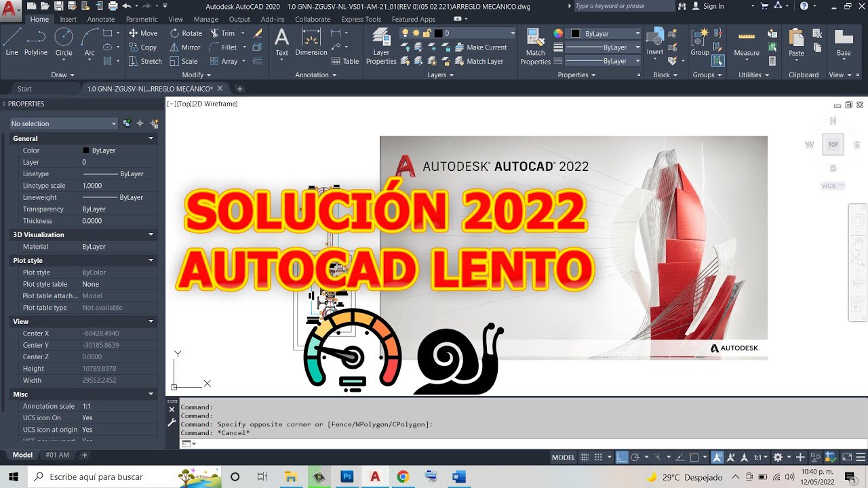Image resolution: width=868 pixels, height=488 pixels.
Task: Expand the Modify panel
Action: [x=197, y=75]
